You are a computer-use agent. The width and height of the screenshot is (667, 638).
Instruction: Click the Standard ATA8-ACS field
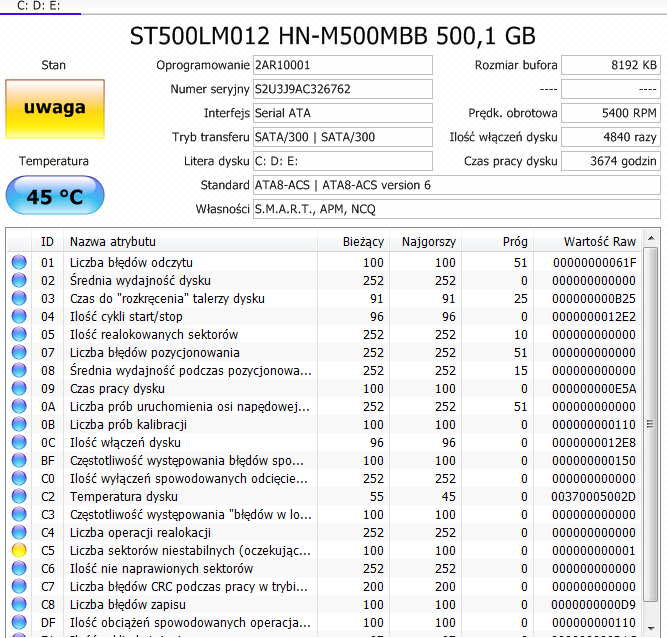click(456, 185)
